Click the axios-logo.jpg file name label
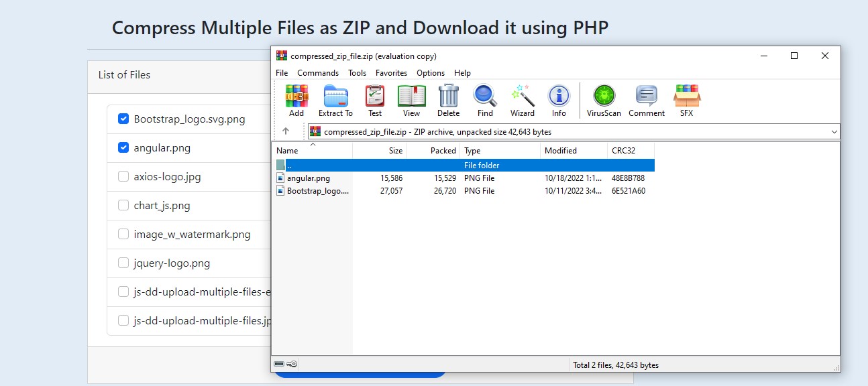 (x=167, y=177)
